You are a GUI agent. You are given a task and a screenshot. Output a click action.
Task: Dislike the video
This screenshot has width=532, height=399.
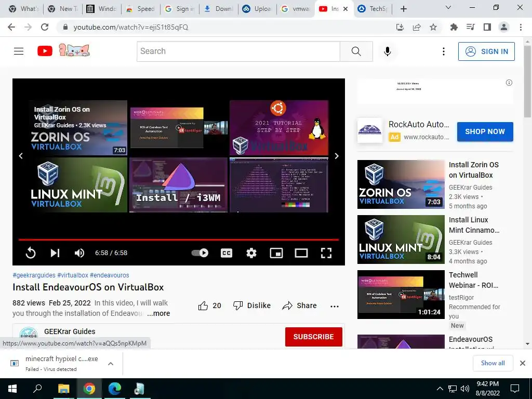coord(252,305)
